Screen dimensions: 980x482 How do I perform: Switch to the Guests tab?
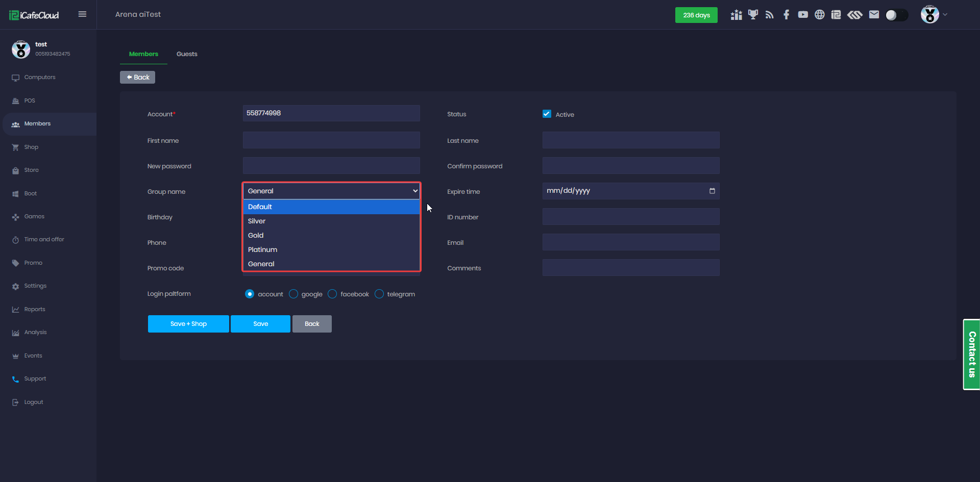click(x=187, y=54)
